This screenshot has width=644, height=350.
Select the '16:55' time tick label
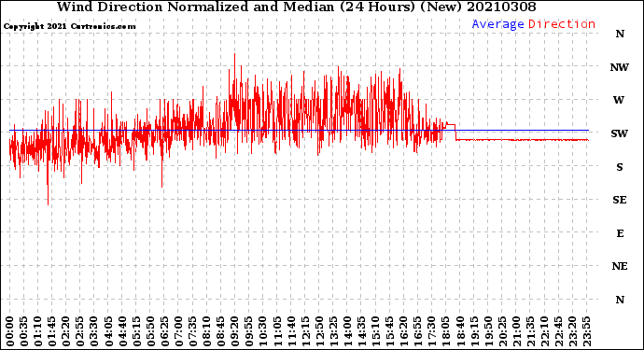point(417,331)
